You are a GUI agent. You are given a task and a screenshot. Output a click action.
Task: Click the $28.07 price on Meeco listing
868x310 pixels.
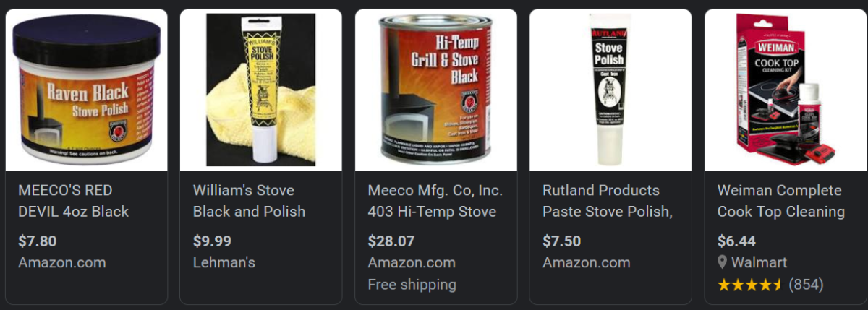(x=391, y=241)
